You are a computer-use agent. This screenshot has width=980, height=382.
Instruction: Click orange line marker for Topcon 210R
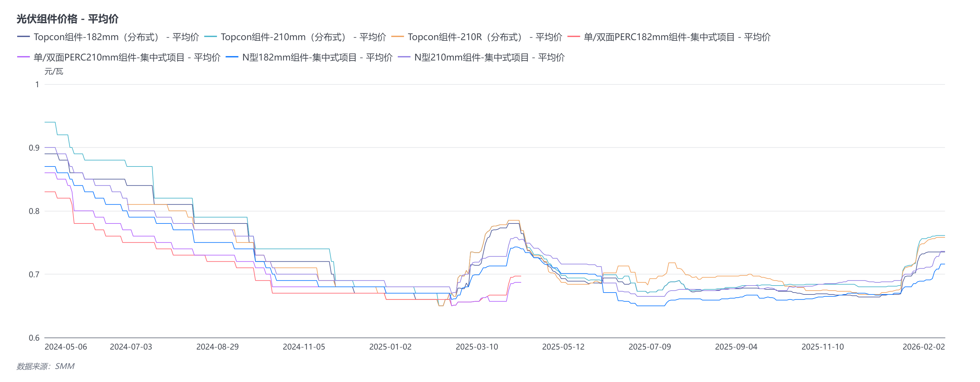(x=397, y=37)
